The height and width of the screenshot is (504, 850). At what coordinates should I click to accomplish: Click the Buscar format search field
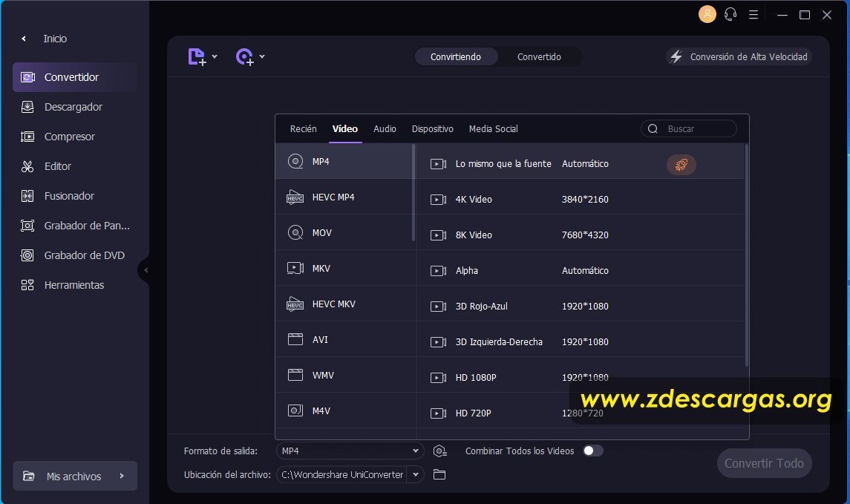689,129
